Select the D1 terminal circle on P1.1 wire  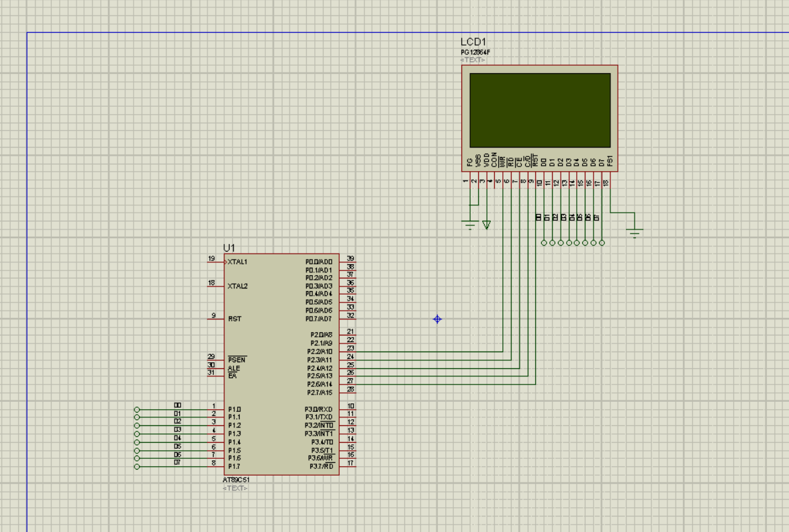(x=137, y=417)
